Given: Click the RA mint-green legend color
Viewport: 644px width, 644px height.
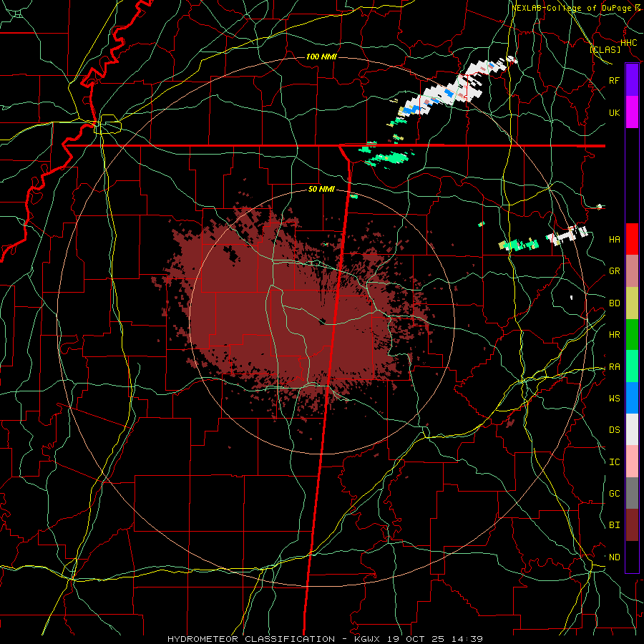Looking at the screenshot, I should tap(632, 366).
